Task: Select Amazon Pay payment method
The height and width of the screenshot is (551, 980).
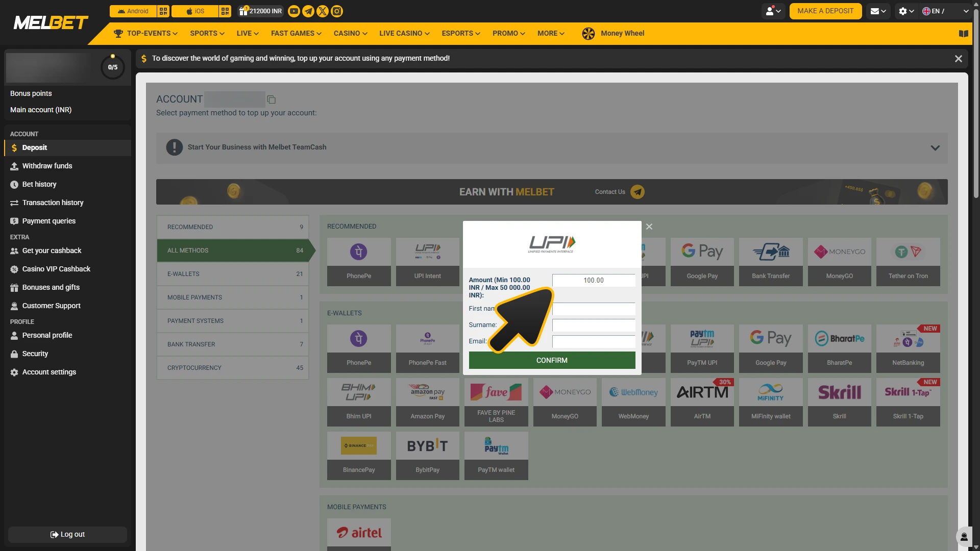Action: 428,402
